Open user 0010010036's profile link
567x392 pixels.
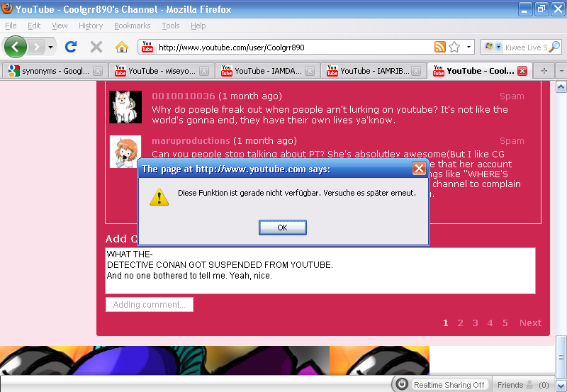tap(183, 96)
